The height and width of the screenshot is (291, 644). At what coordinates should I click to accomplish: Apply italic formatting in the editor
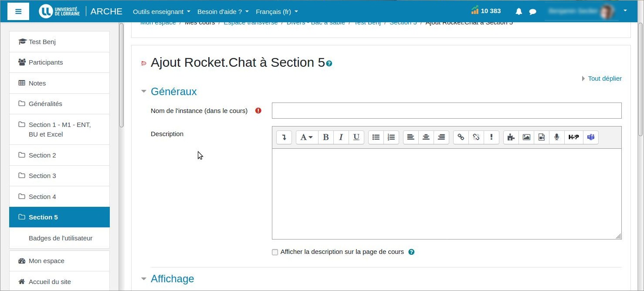coord(341,137)
